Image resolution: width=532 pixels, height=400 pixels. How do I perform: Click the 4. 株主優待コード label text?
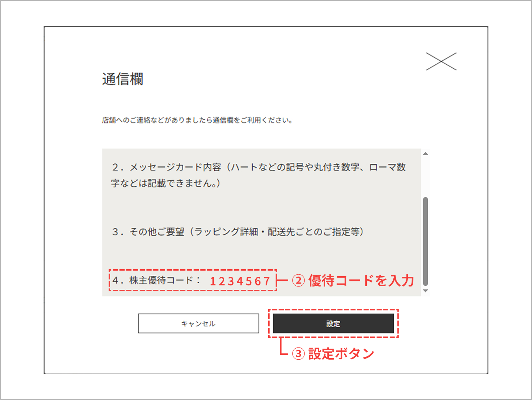pos(157,281)
